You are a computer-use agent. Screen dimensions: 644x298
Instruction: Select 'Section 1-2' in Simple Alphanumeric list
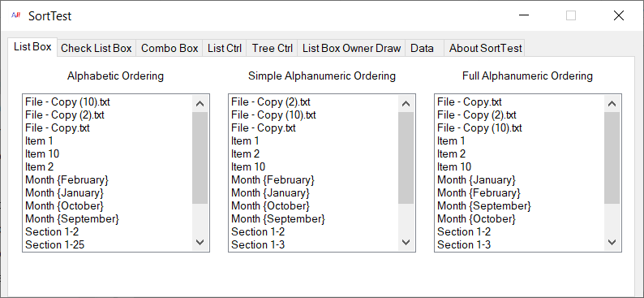[x=314, y=232]
